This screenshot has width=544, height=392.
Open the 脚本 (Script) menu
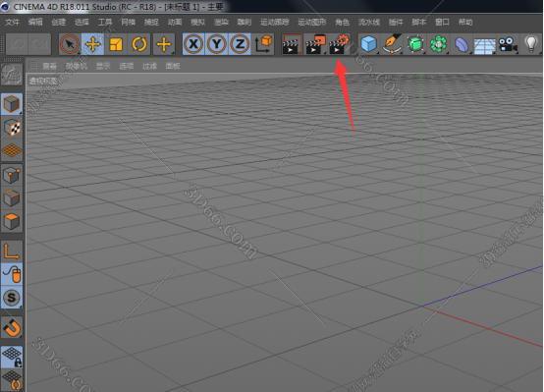(x=418, y=22)
